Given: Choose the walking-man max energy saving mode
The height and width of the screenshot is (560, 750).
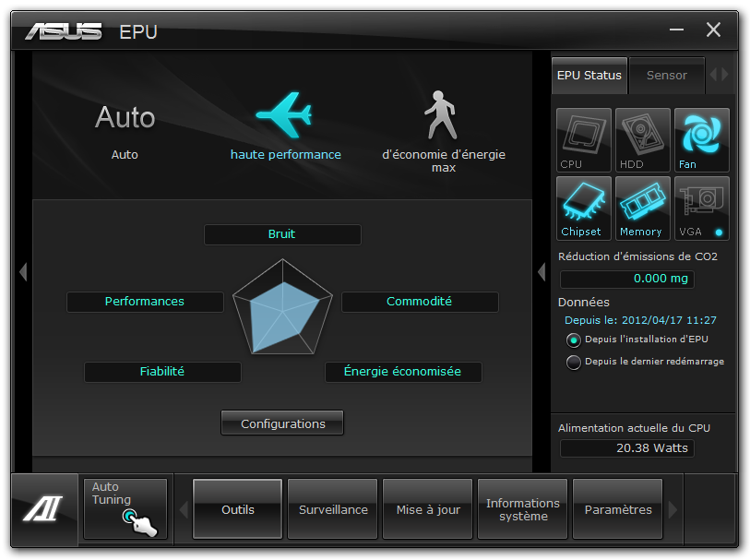Looking at the screenshot, I should [444, 132].
